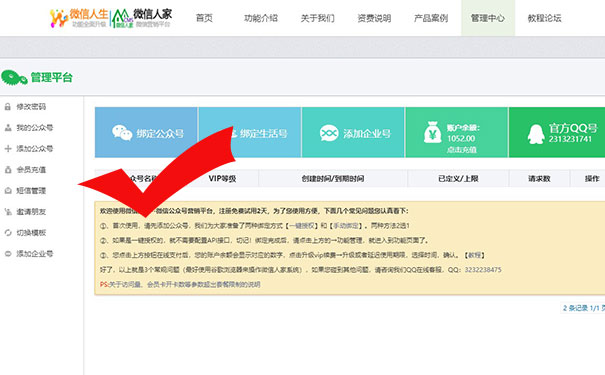Select sidebar 添加企业号 entry

(34, 253)
